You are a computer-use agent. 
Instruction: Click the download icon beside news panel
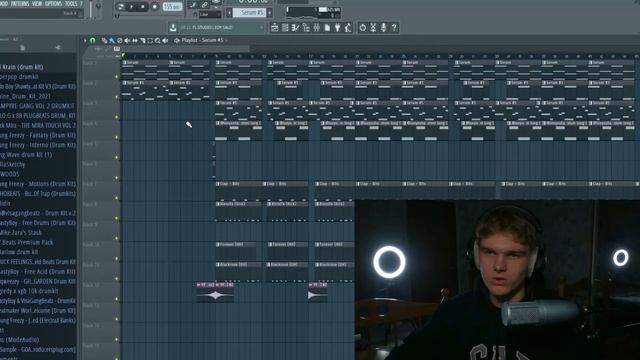click(173, 27)
